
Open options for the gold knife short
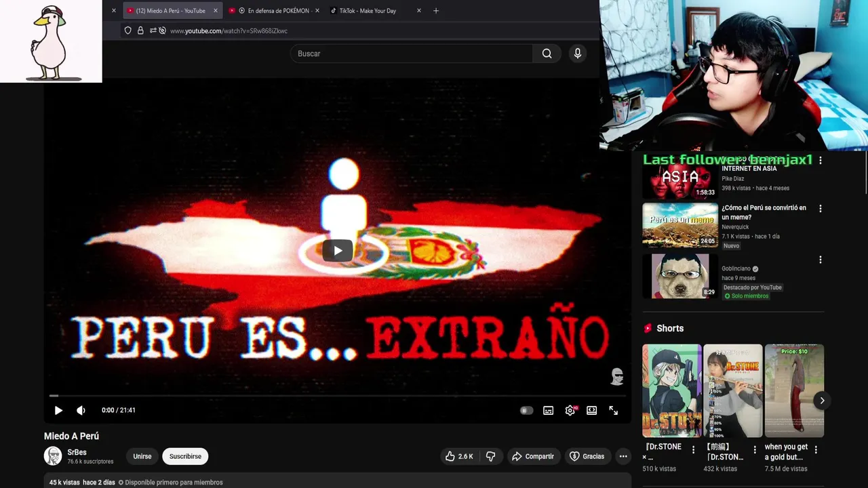tap(816, 450)
